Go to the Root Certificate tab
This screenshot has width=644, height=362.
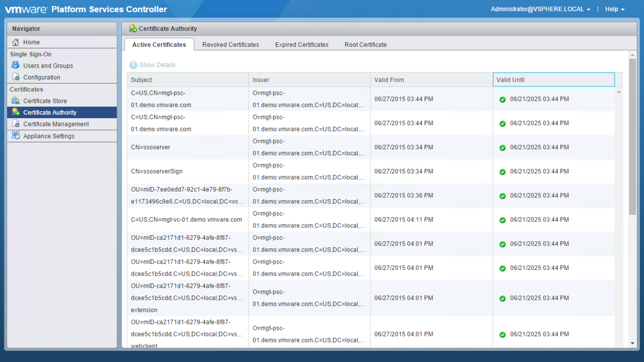click(x=365, y=45)
